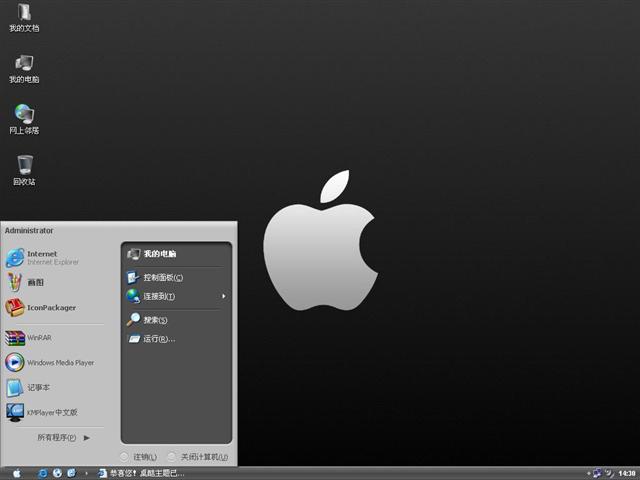Viewport: 640px width, 480px height.
Task: Choose 搜索 (Search) in the Start menu
Action: click(x=154, y=320)
